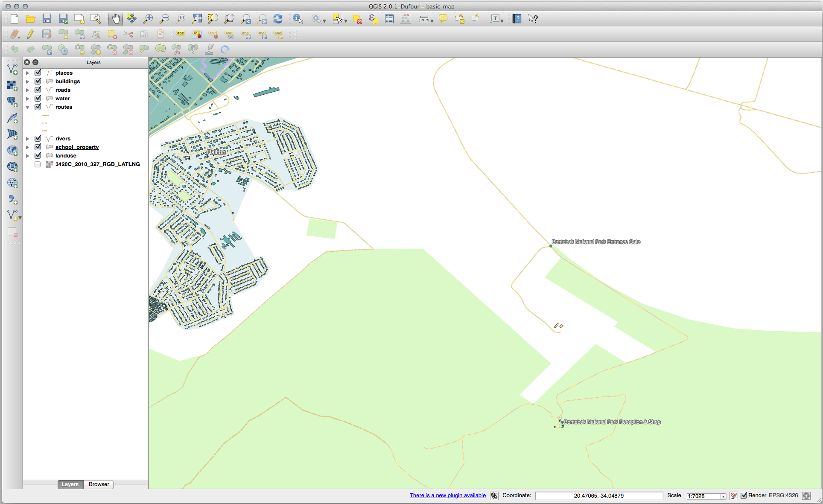Select the Layers tab

[x=70, y=484]
